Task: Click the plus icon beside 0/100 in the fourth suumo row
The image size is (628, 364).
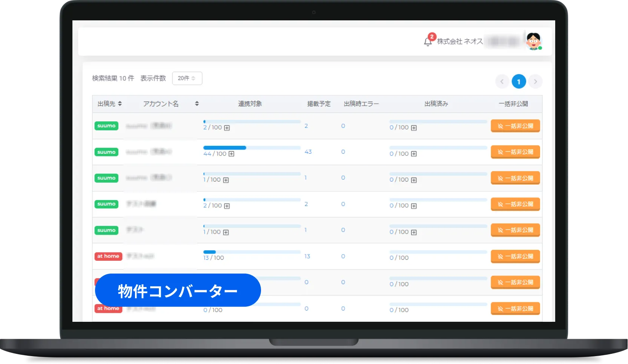Action: (414, 206)
